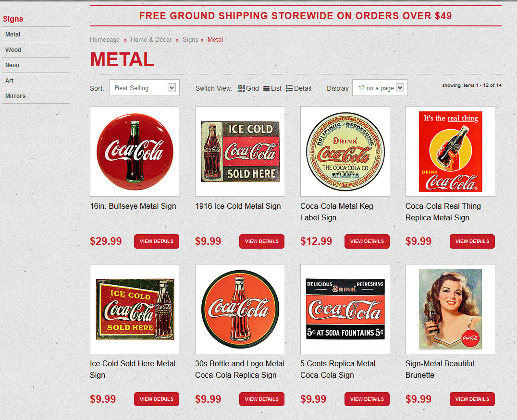This screenshot has height=420, width=517.
Task: Switch to Detail view icon
Action: 289,88
